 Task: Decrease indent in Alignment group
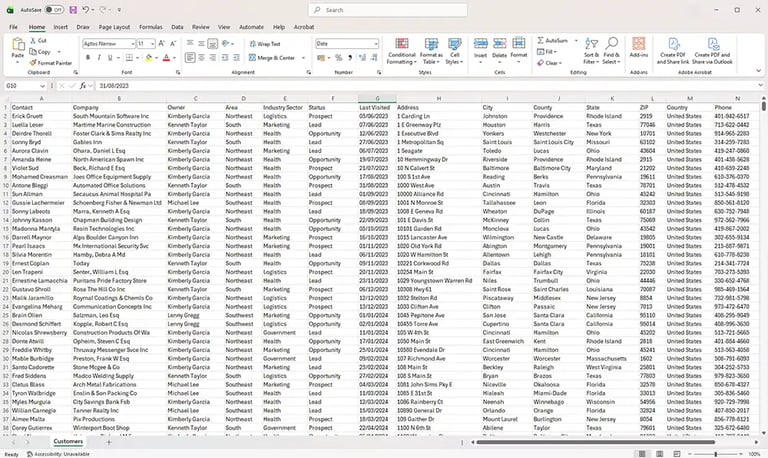point(225,58)
